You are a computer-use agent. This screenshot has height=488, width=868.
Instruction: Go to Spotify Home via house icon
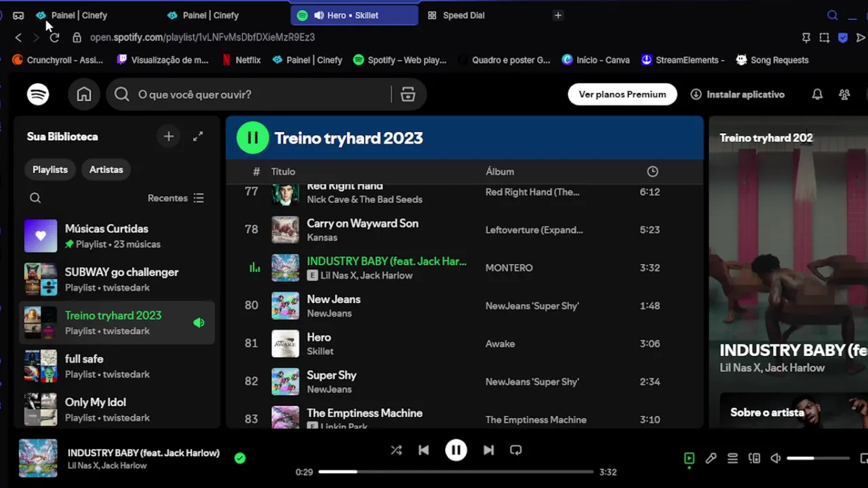84,94
